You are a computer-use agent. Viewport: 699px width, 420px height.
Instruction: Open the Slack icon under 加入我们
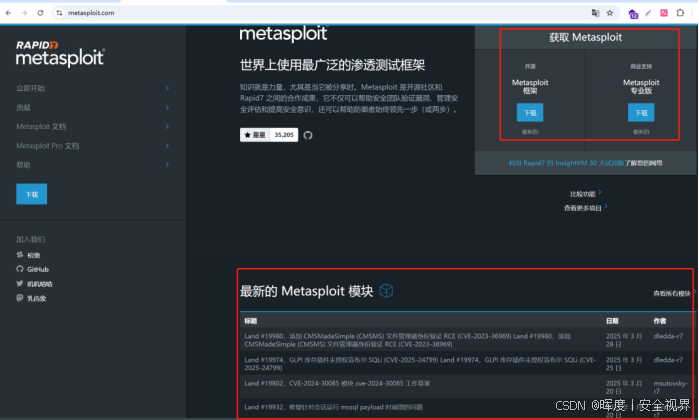coord(20,255)
